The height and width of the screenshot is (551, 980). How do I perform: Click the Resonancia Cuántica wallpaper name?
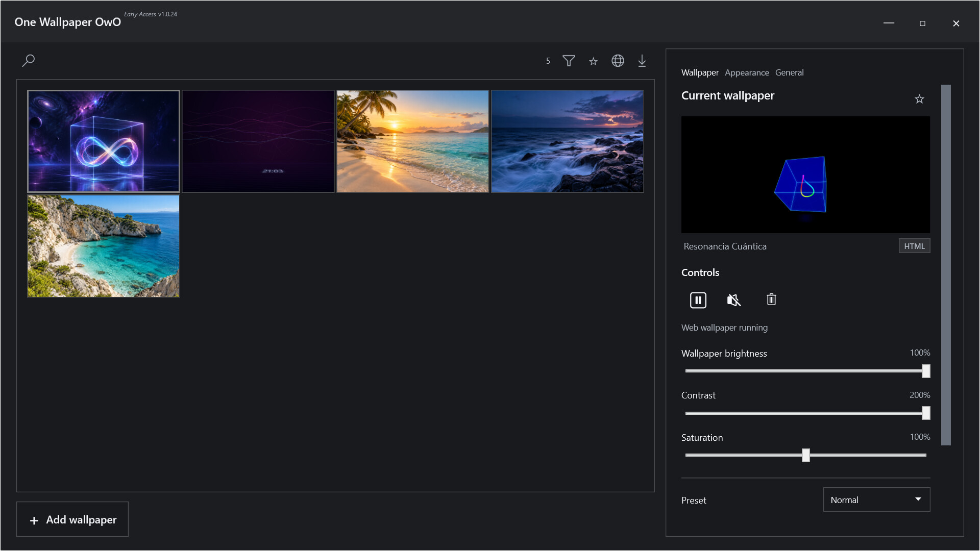725,246
